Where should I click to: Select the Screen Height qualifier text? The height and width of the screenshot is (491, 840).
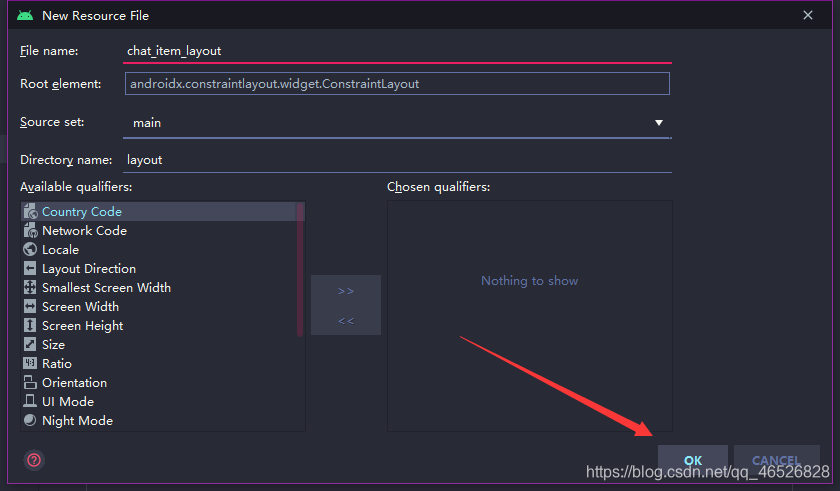[x=82, y=326]
